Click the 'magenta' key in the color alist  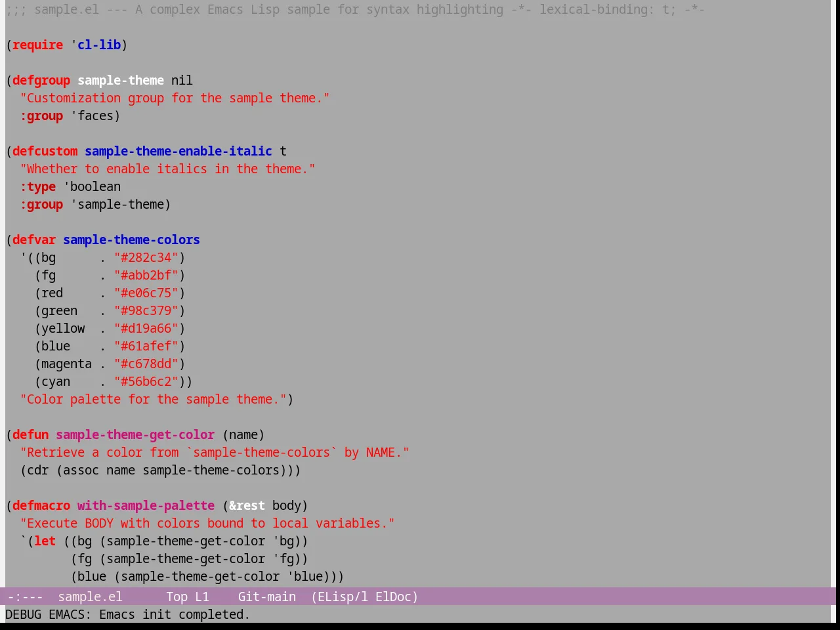click(x=66, y=364)
